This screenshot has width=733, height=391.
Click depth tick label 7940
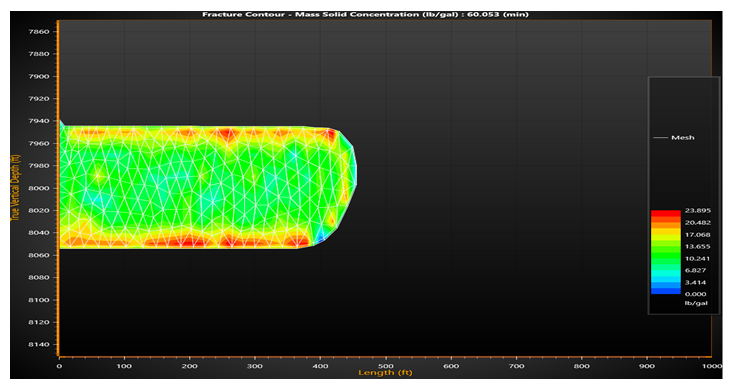(39, 121)
